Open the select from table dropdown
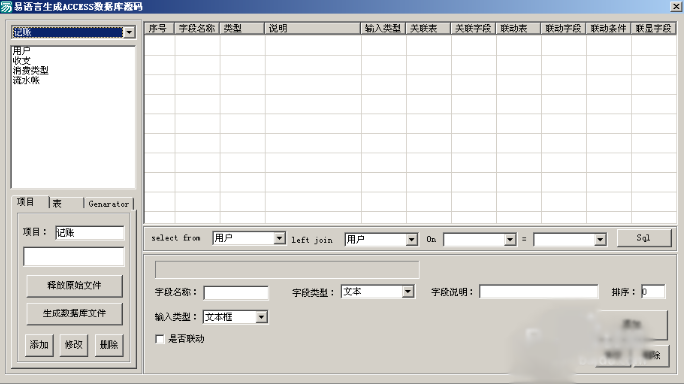This screenshot has height=384, width=684. tap(279, 238)
